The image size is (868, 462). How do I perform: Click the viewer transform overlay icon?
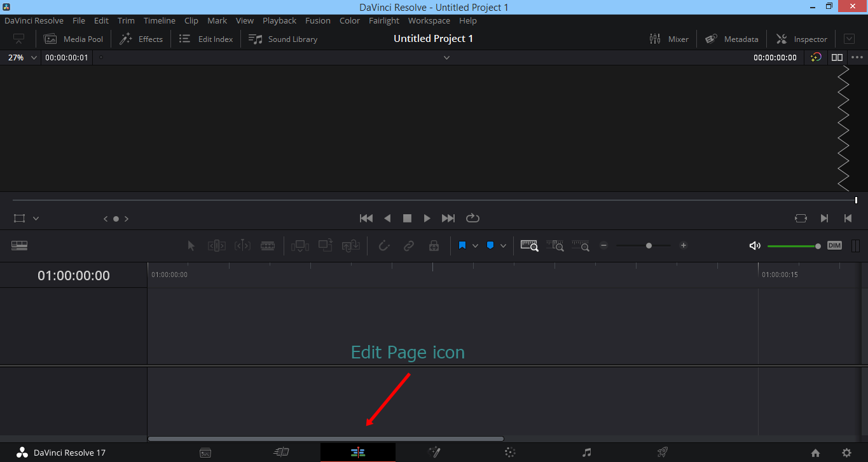pyautogui.click(x=20, y=218)
